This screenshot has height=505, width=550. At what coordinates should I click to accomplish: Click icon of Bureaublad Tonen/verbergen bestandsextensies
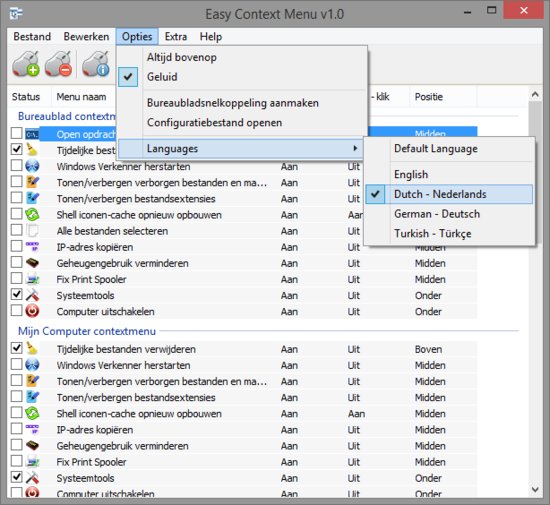(x=32, y=198)
